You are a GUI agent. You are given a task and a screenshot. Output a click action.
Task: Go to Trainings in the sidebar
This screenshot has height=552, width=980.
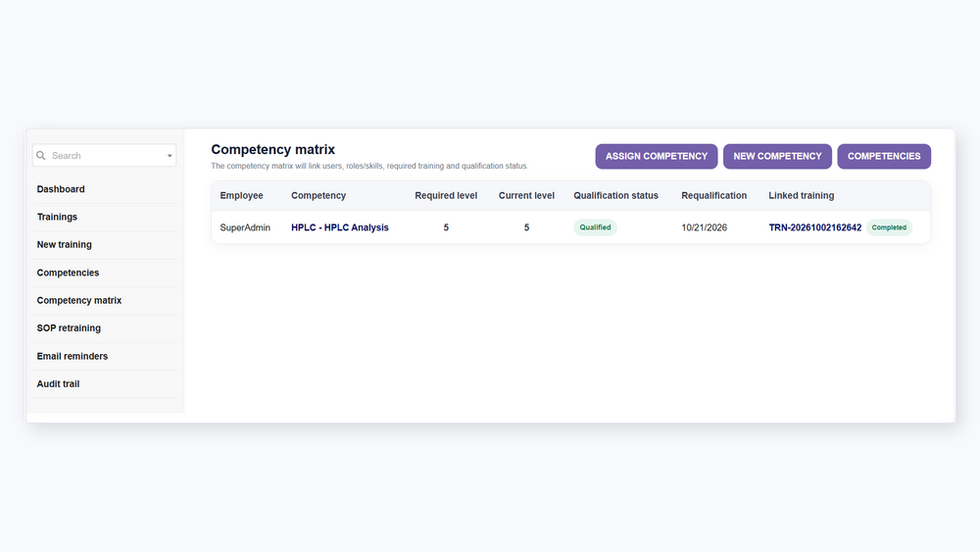pos(57,217)
